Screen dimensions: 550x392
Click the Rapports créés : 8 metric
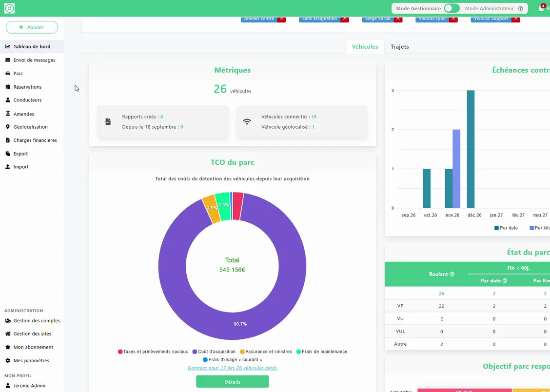(142, 117)
